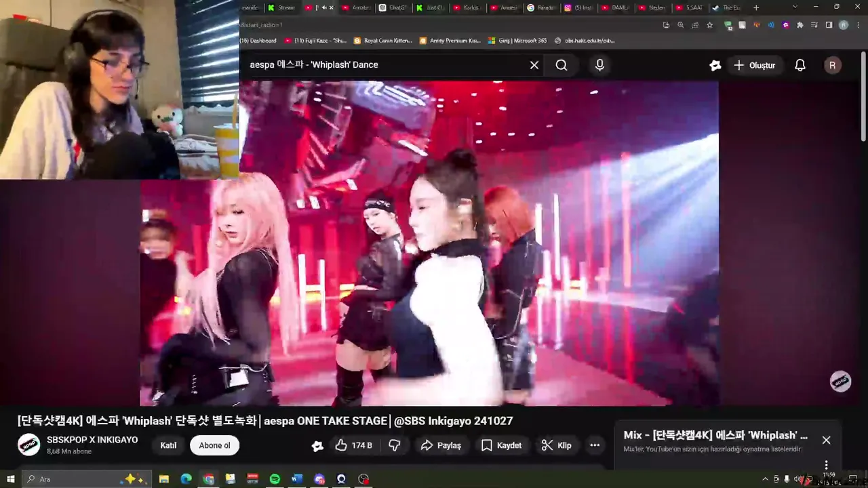This screenshot has width=868, height=488.
Task: Switch to the Paradise Google tab
Action: 540,8
